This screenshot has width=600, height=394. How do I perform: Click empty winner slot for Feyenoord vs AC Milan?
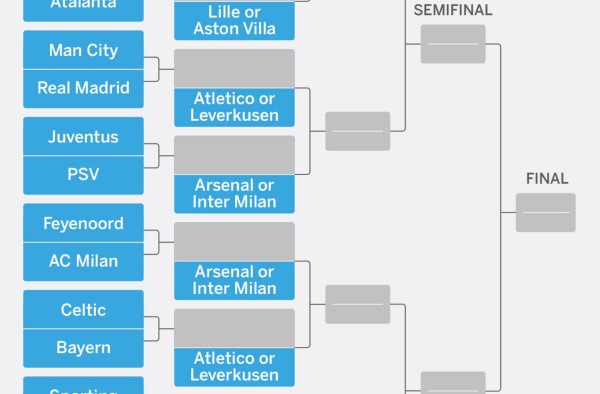(234, 241)
